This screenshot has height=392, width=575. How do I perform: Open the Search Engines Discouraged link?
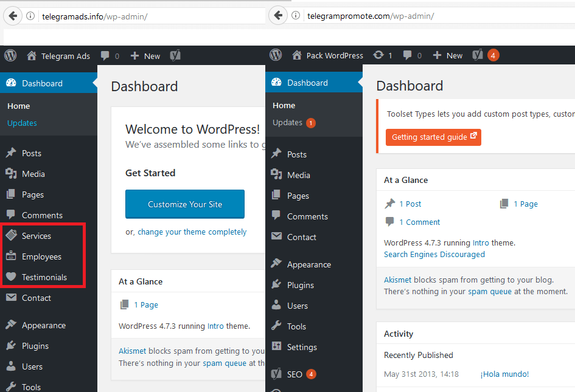point(434,254)
